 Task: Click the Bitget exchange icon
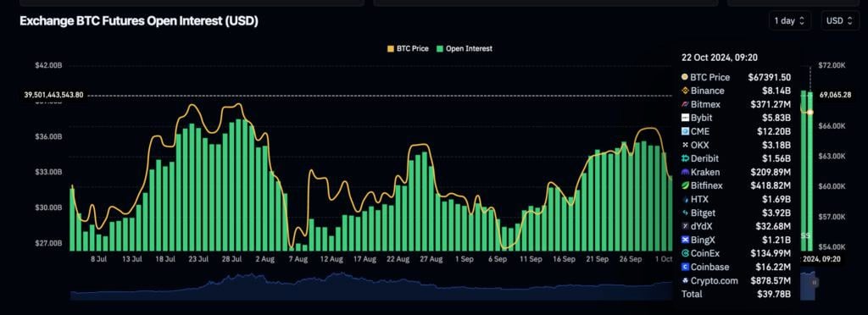coord(685,213)
